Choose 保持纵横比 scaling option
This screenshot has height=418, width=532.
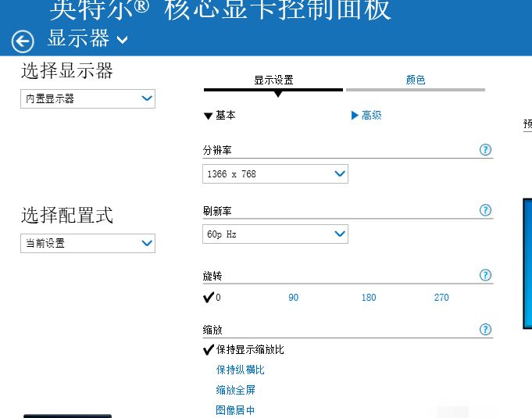(x=241, y=370)
